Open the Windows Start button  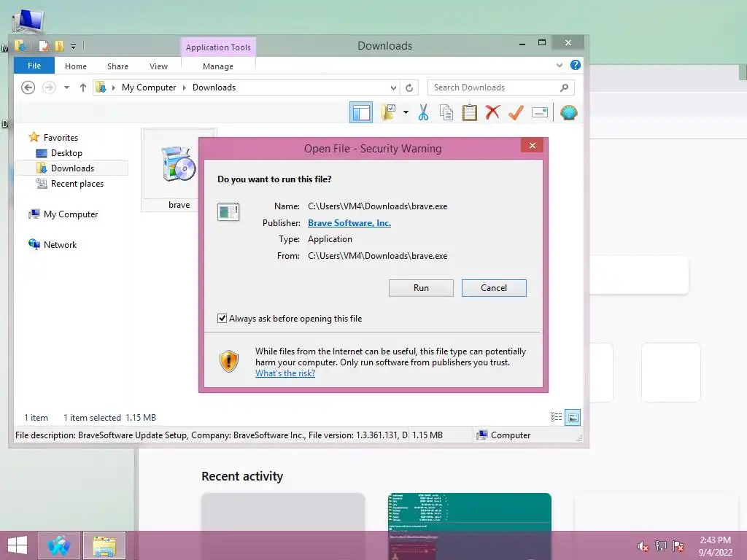[x=18, y=545]
